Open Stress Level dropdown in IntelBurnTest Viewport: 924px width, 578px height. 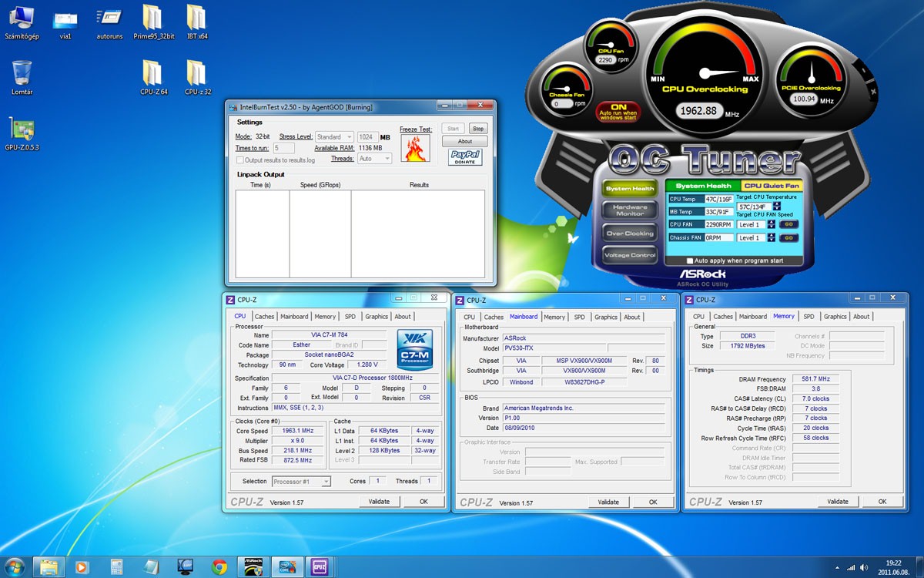click(335, 137)
